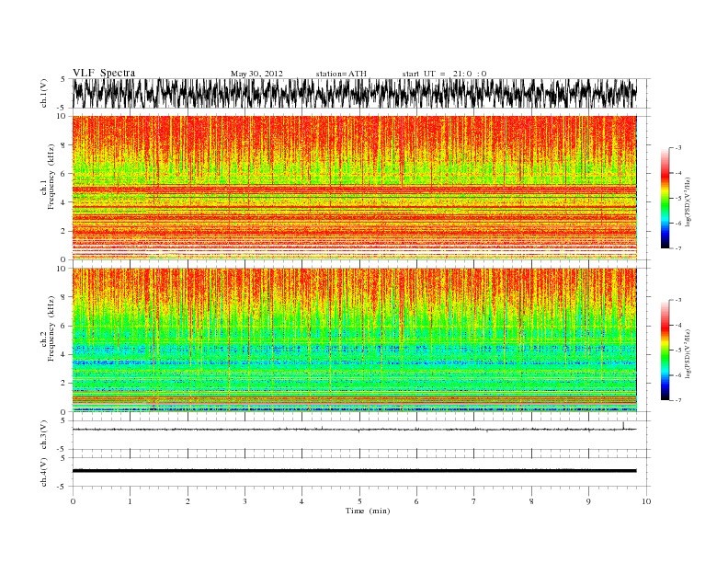Image resolution: width=728 pixels, height=563 pixels.
Task: Click the time axis tick label "7"
Action: click(x=473, y=501)
